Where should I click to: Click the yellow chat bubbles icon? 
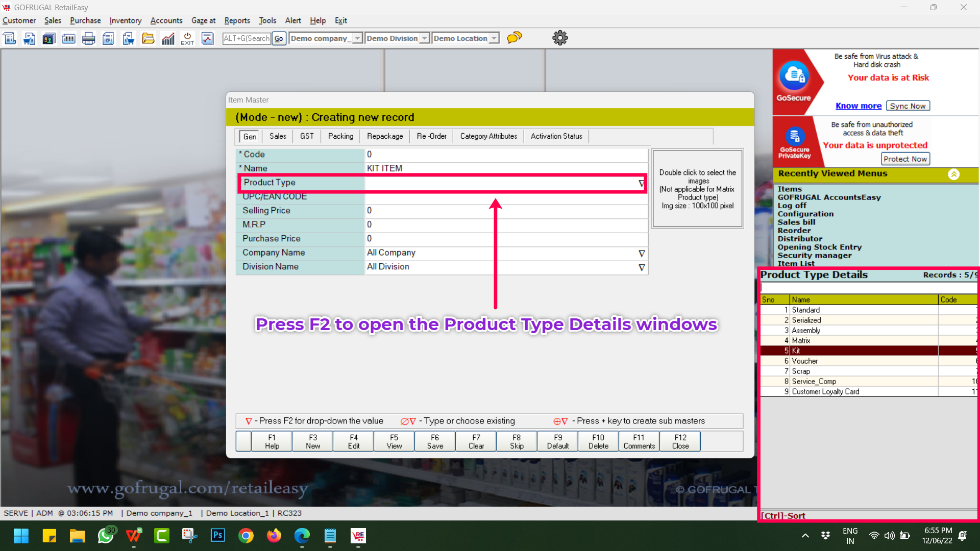click(514, 38)
